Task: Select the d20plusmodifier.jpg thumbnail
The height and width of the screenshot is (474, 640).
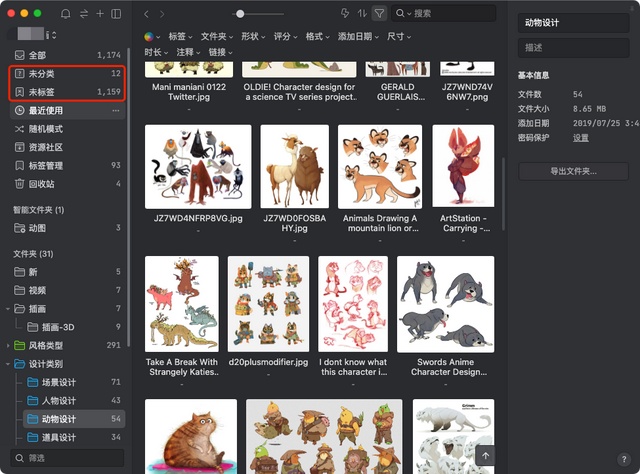Action: [x=268, y=304]
